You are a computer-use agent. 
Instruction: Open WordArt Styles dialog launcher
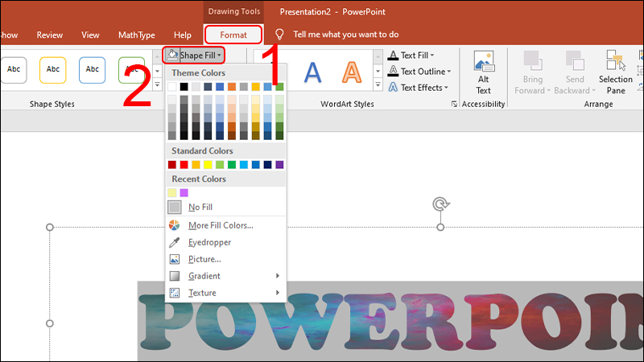pyautogui.click(x=454, y=105)
